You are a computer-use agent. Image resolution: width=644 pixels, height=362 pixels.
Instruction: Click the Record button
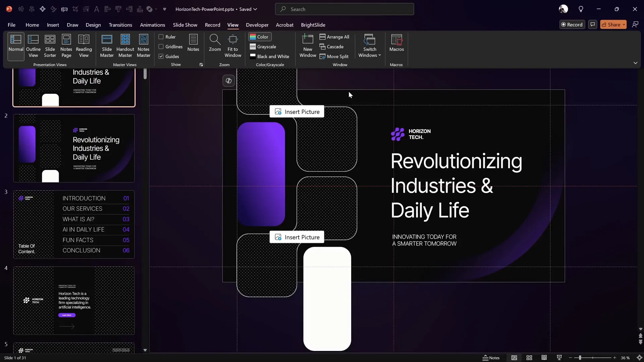click(x=572, y=24)
